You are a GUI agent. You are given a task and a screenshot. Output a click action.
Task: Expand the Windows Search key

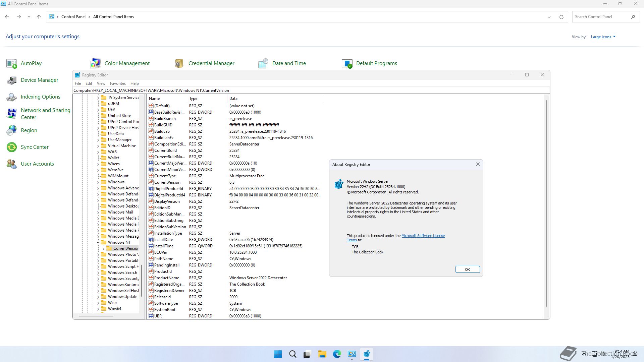(x=98, y=273)
